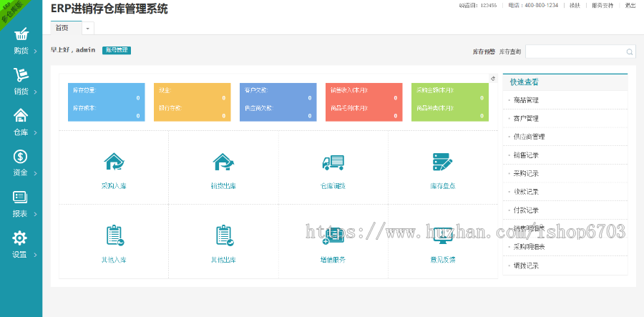The height and width of the screenshot is (317, 644).
Task: Open the 其他出库 clipboard icon
Action: (224, 235)
